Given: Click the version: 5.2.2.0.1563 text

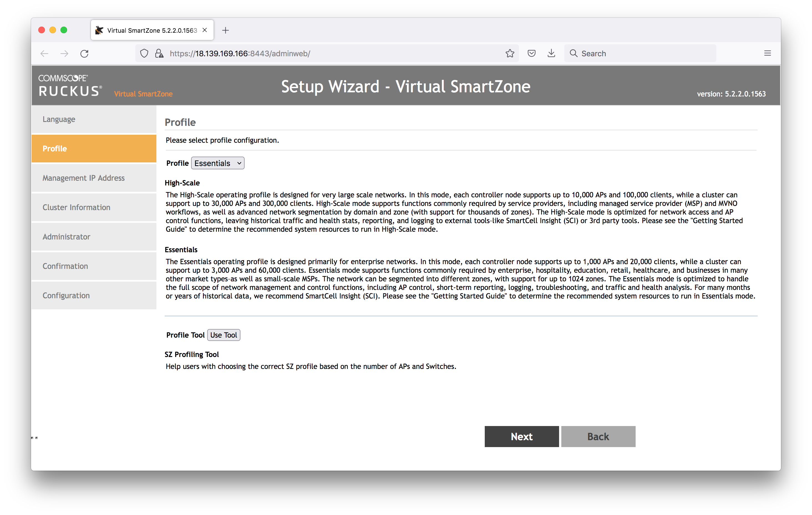Looking at the screenshot, I should [x=731, y=94].
